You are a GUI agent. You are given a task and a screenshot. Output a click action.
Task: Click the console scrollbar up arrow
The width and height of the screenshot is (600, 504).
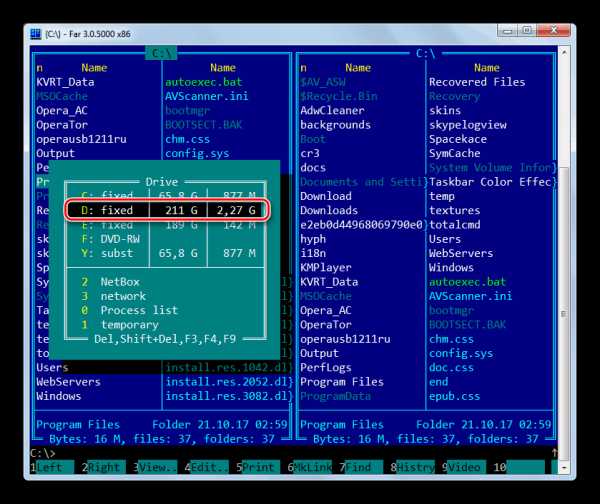[x=564, y=52]
